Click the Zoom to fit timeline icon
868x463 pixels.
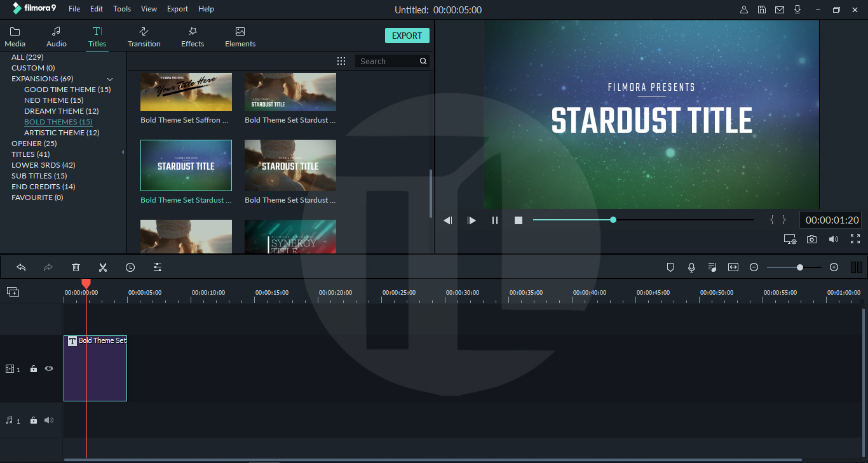733,267
